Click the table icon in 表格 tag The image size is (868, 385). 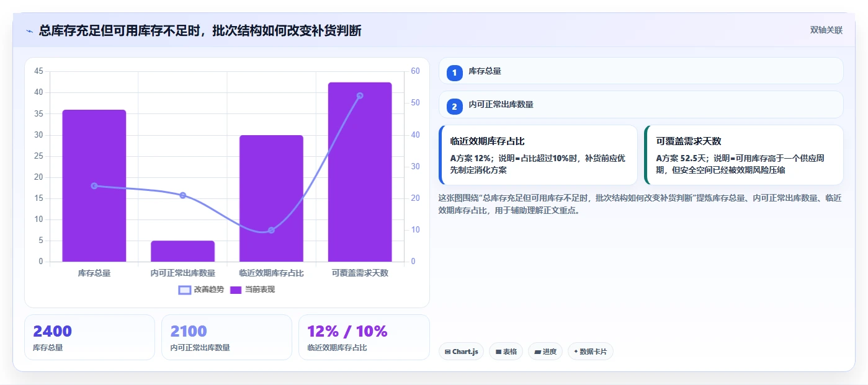pyautogui.click(x=498, y=352)
